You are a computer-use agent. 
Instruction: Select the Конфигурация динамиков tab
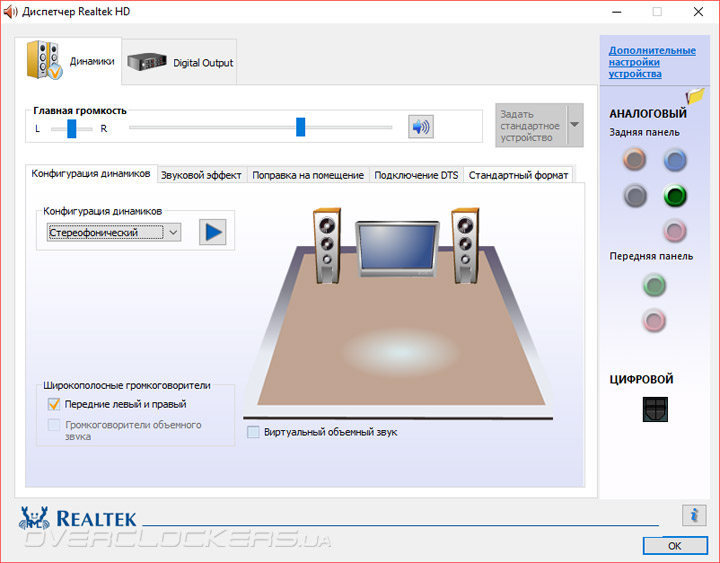tap(91, 174)
